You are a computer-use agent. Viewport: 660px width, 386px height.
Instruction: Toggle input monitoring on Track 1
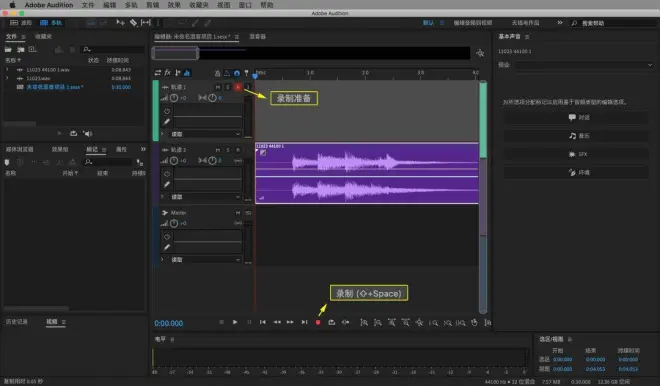pos(248,87)
